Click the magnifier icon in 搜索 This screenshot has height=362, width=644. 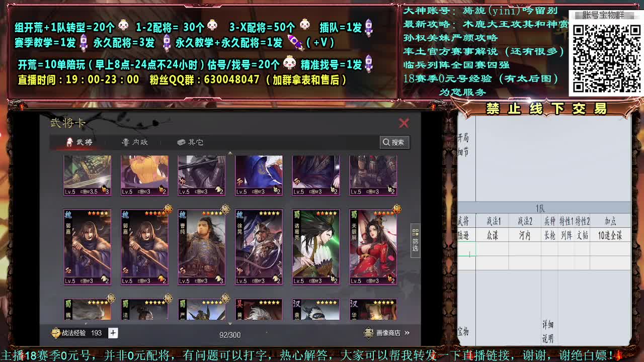click(x=386, y=142)
